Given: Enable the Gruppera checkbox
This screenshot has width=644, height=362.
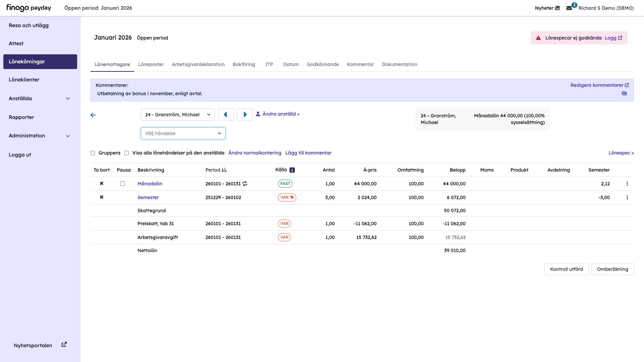Looking at the screenshot, I should (93, 153).
